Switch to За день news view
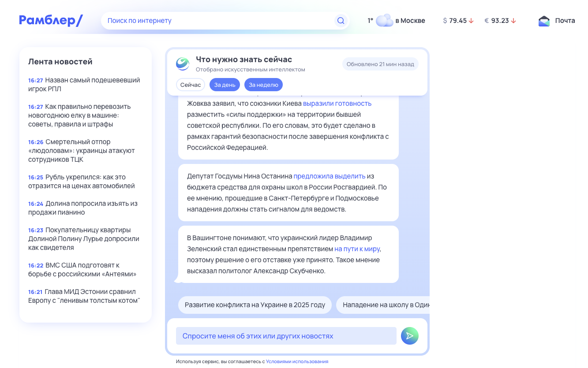Viewport: 588px width, 368px height. click(x=225, y=84)
